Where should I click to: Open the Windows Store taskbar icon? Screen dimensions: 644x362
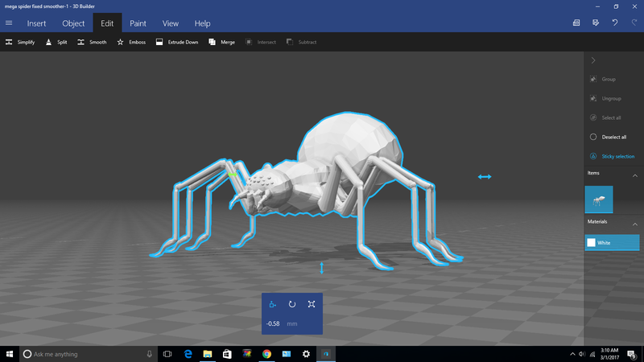click(227, 354)
